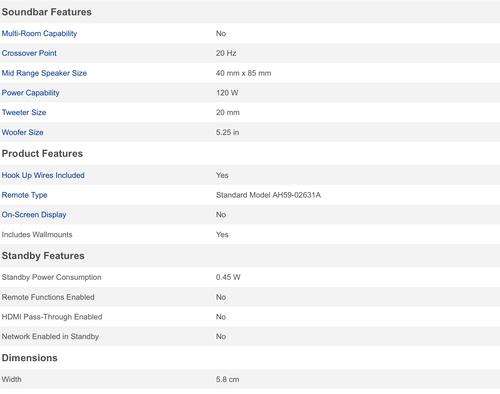Select the HDMI Pass-Through Enabled label
500x394 pixels.
pos(52,317)
